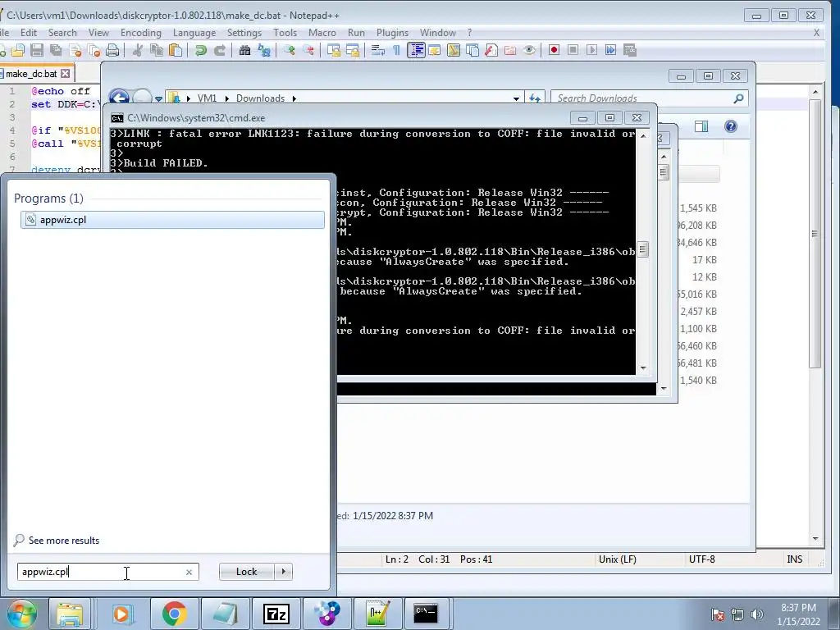The image size is (840, 630).
Task: Click the Close document icon in Notepad++ toolbar
Action: (x=75, y=50)
